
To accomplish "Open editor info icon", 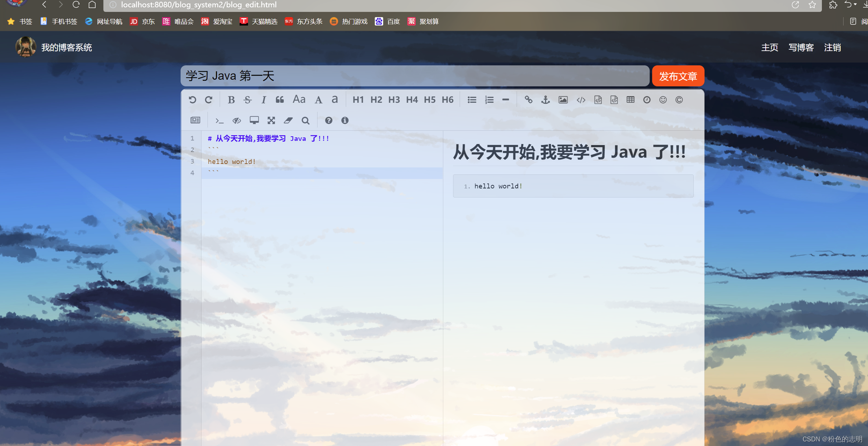I will [x=345, y=120].
